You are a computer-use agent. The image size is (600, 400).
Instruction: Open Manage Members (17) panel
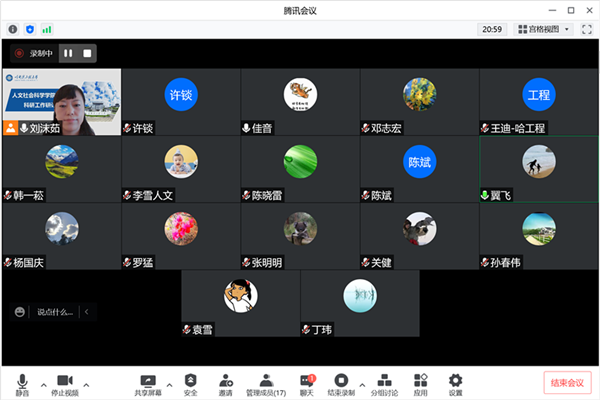click(x=266, y=385)
